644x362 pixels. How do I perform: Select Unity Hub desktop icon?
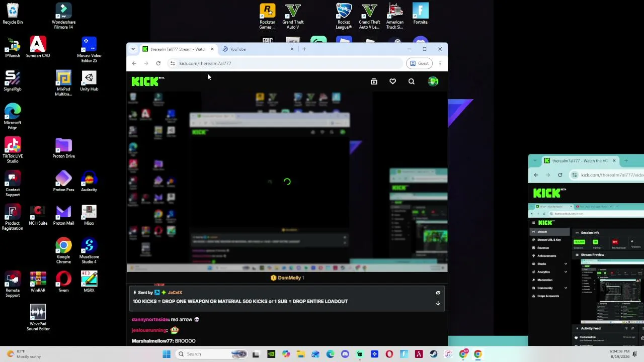click(89, 81)
